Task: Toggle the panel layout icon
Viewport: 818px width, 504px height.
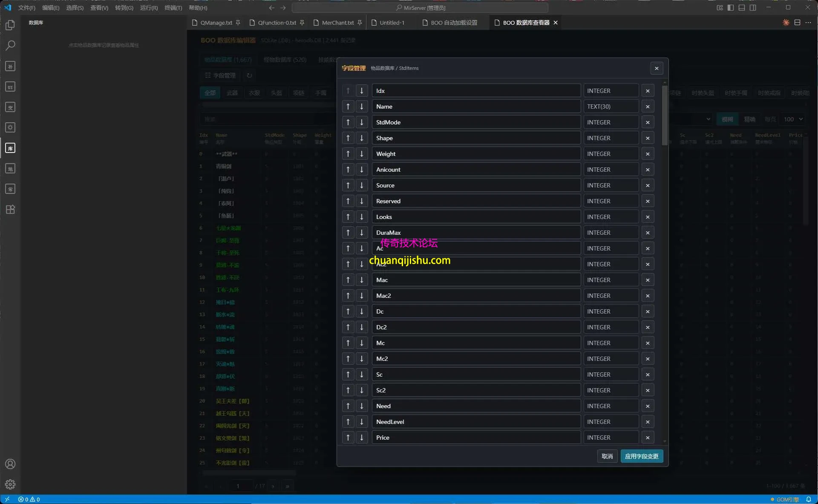Action: pyautogui.click(x=742, y=8)
